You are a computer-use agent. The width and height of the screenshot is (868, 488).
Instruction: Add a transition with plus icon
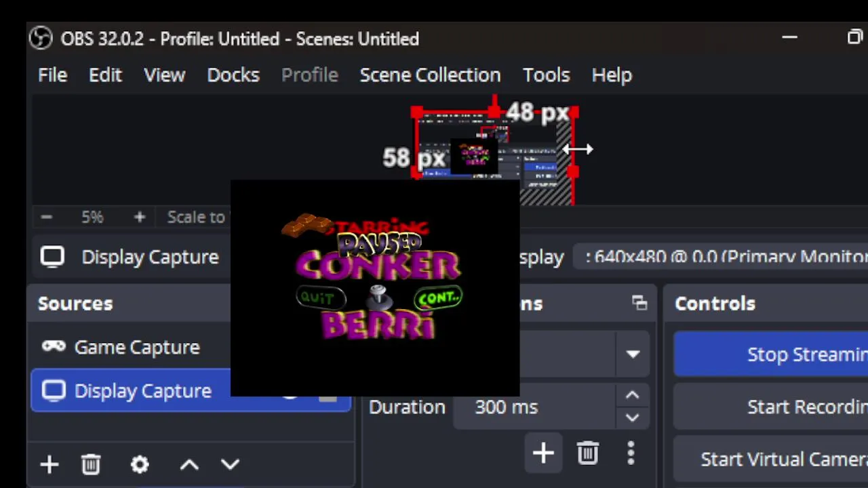tap(543, 453)
